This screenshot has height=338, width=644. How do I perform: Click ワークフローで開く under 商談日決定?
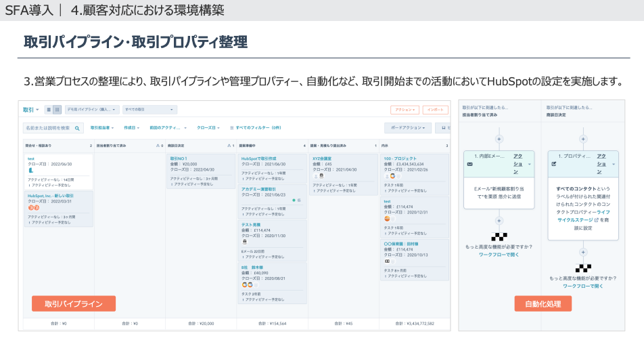tap(583, 287)
